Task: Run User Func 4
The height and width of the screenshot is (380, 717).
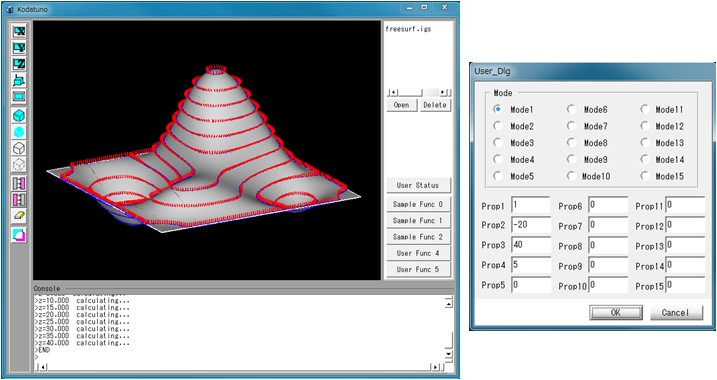Action: coord(418,253)
